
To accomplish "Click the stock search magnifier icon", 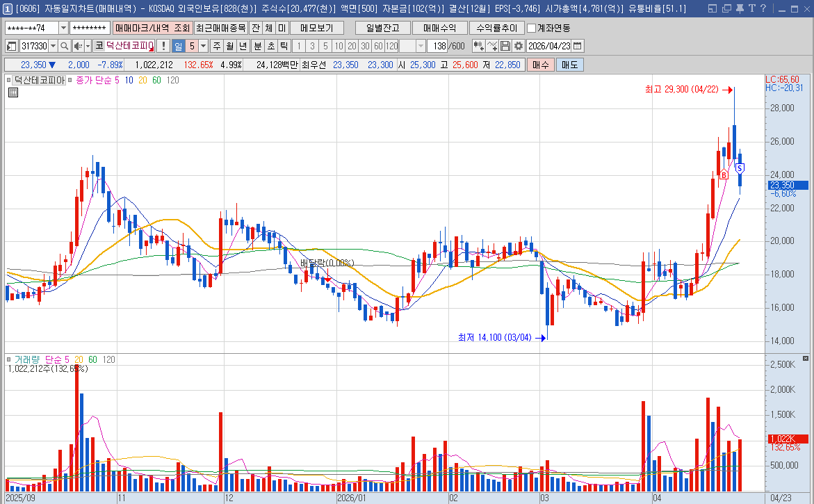I will [65, 46].
